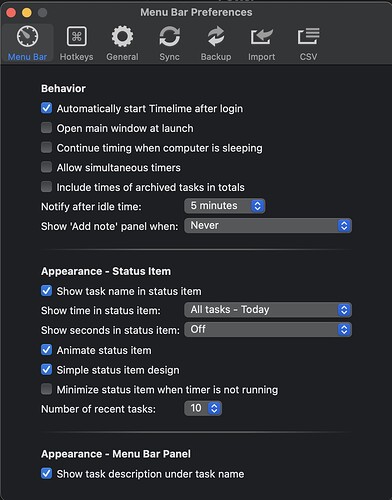Disable automatically start Timelime after login
Image resolution: width=392 pixels, height=500 pixels.
click(x=46, y=108)
